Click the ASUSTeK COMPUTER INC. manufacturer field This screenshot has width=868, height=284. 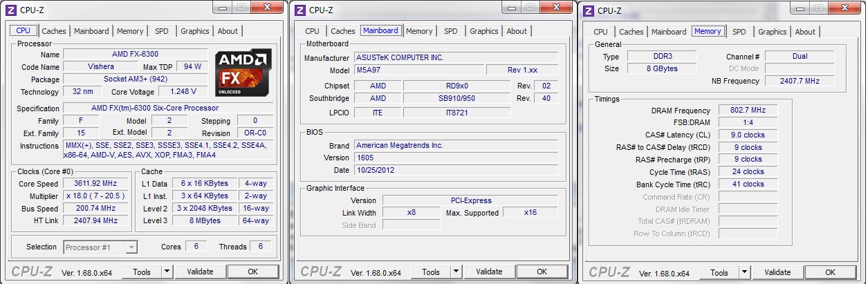[x=456, y=58]
